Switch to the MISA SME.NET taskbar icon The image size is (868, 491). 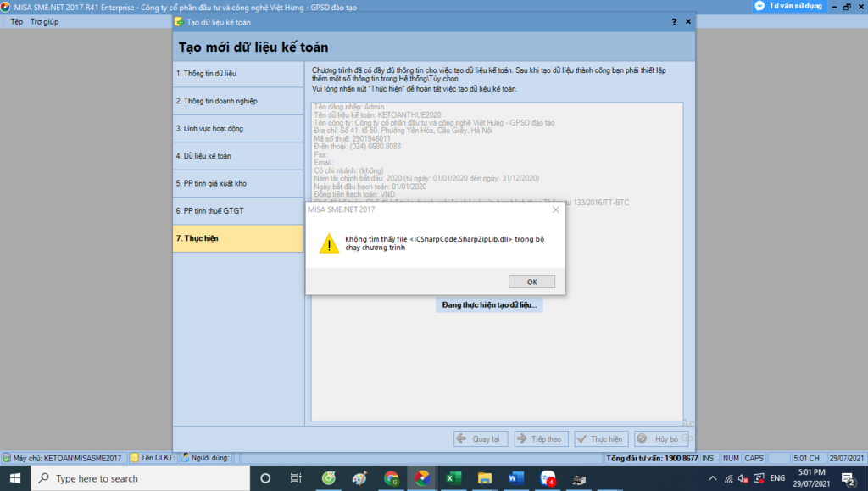coord(422,478)
